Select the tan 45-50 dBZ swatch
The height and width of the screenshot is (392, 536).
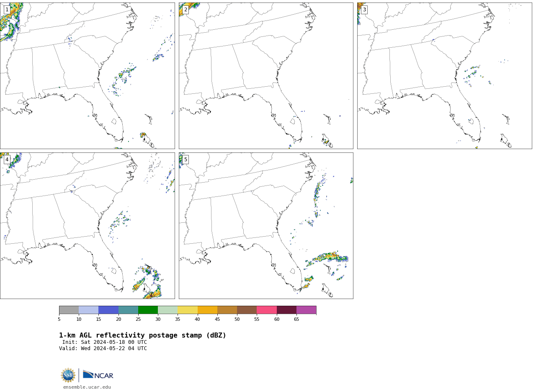click(227, 310)
